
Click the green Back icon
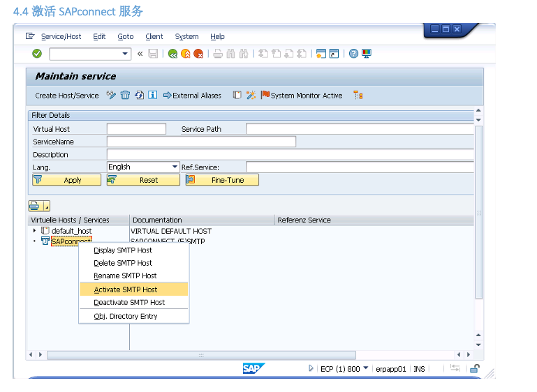173,54
